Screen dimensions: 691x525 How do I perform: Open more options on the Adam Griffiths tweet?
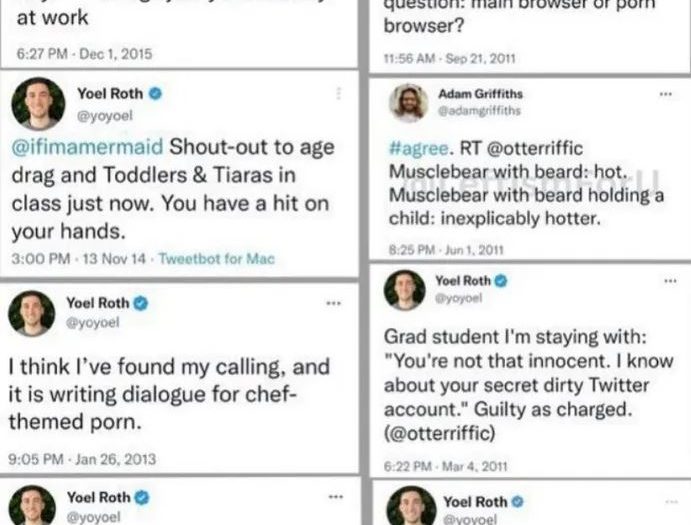(665, 94)
